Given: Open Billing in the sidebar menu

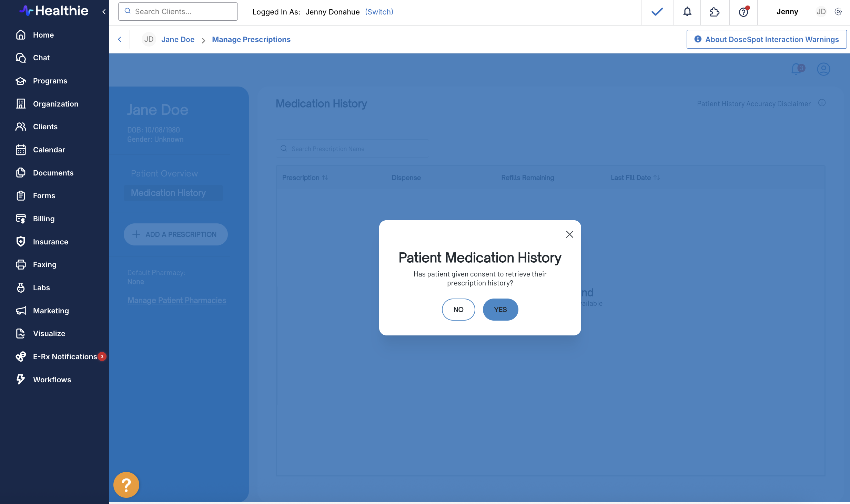Looking at the screenshot, I should coord(43,219).
